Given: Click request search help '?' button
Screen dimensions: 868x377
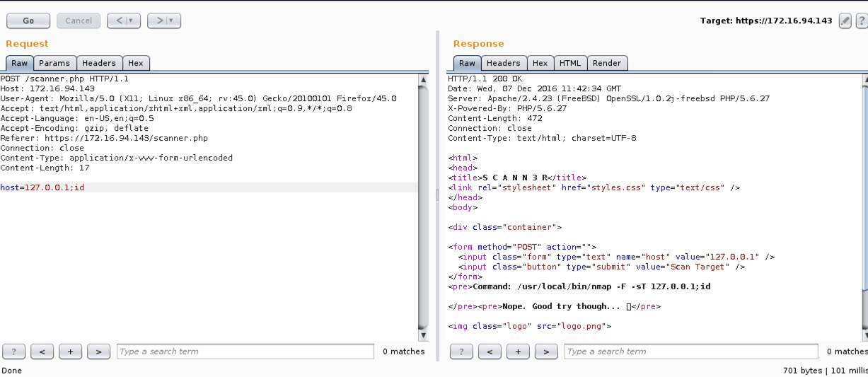Looking at the screenshot, I should 14,352.
